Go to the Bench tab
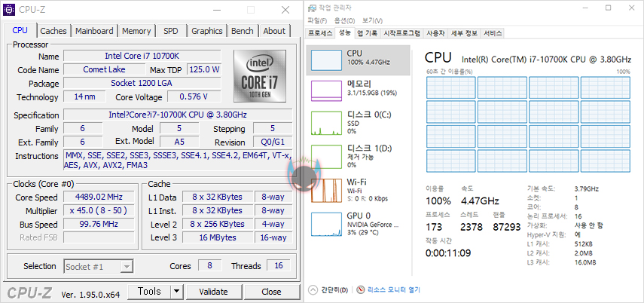This screenshot has height=303, width=644. pos(243,31)
